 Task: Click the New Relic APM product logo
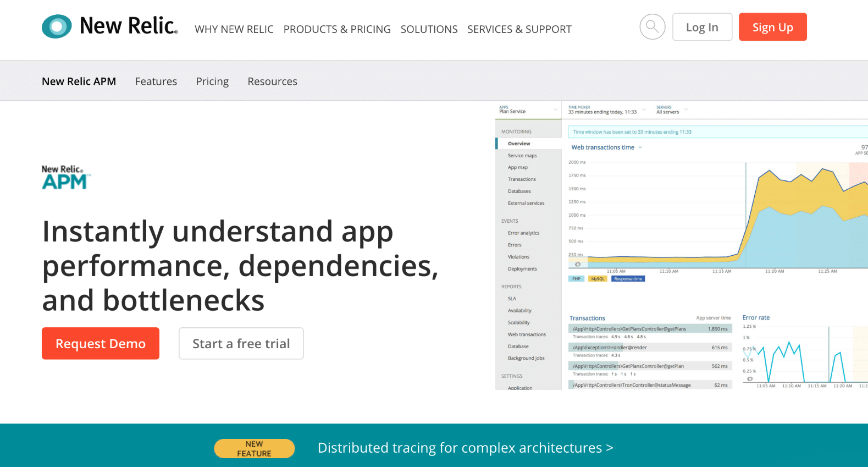66,177
